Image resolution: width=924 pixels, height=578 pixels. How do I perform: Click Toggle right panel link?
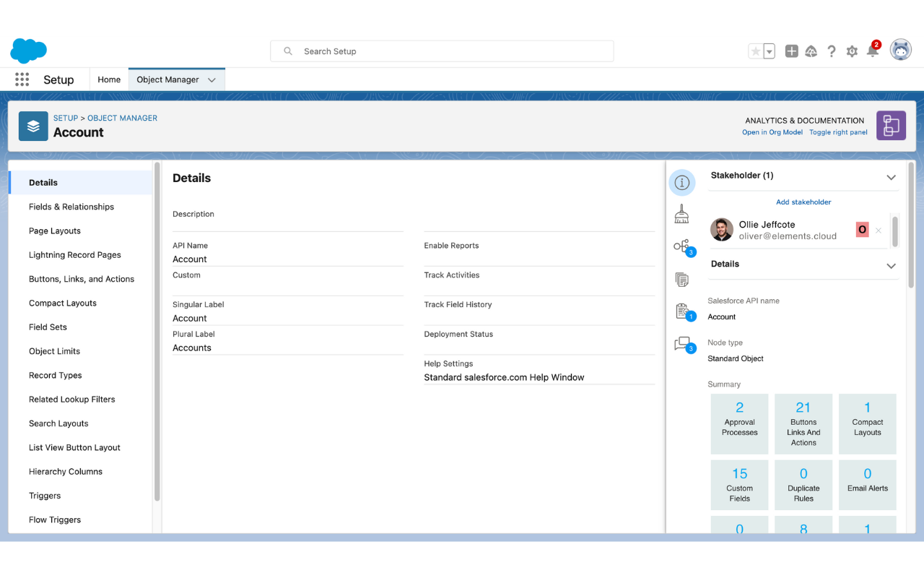(838, 132)
